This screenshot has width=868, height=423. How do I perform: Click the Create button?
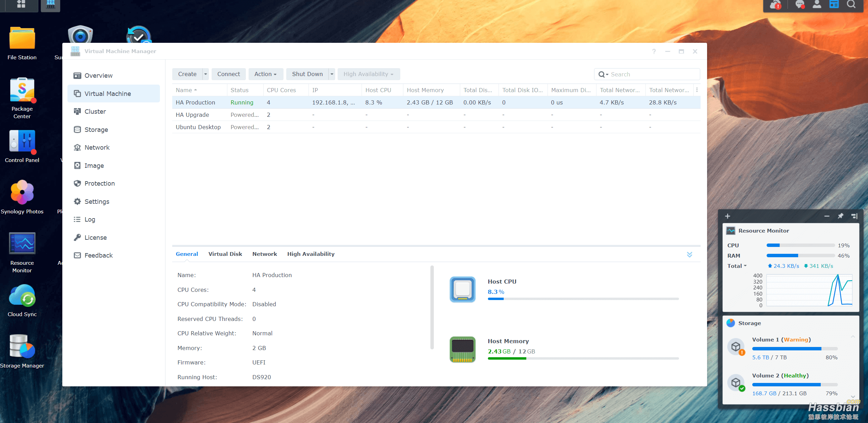click(187, 74)
